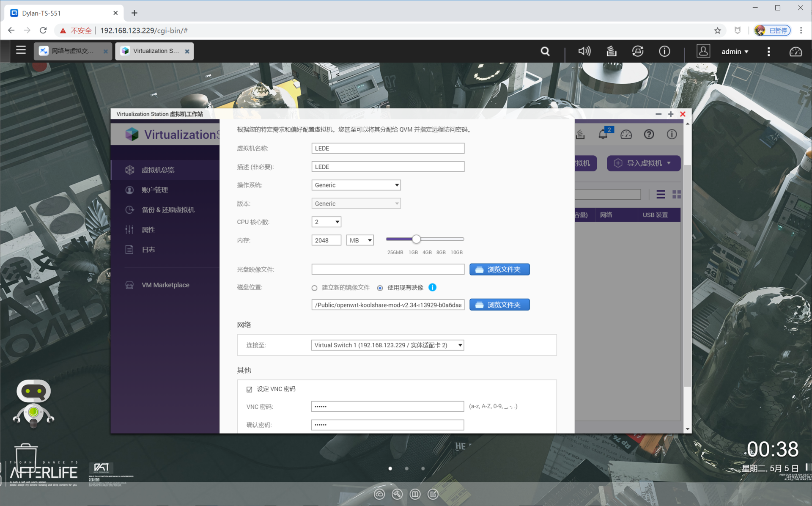This screenshot has height=506, width=812.
Task: Open the 操作系统 Generic dropdown
Action: coord(356,185)
